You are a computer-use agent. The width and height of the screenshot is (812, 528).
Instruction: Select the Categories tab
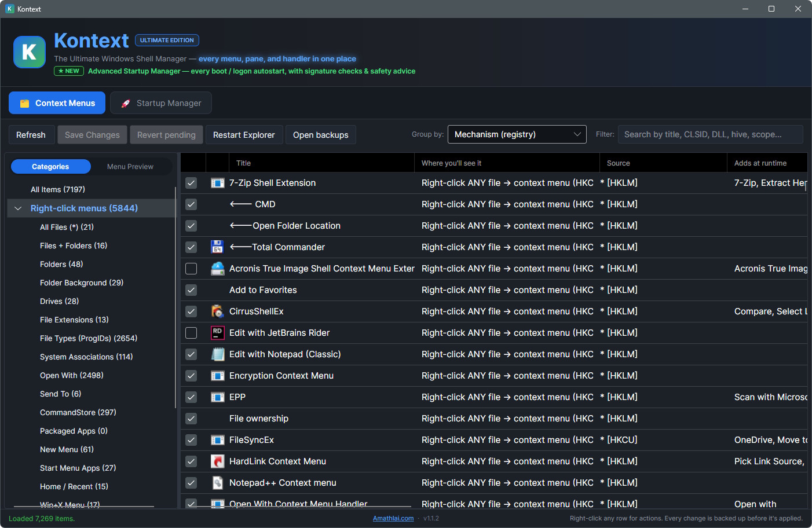tap(50, 167)
